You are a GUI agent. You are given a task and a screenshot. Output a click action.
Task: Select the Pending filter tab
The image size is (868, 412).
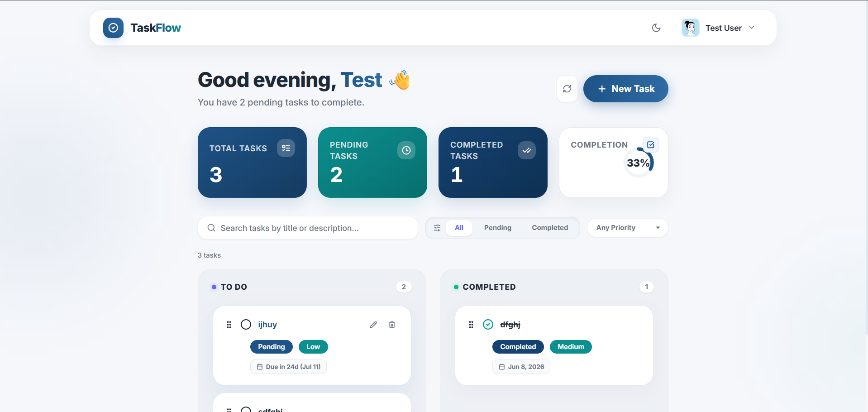pos(498,228)
